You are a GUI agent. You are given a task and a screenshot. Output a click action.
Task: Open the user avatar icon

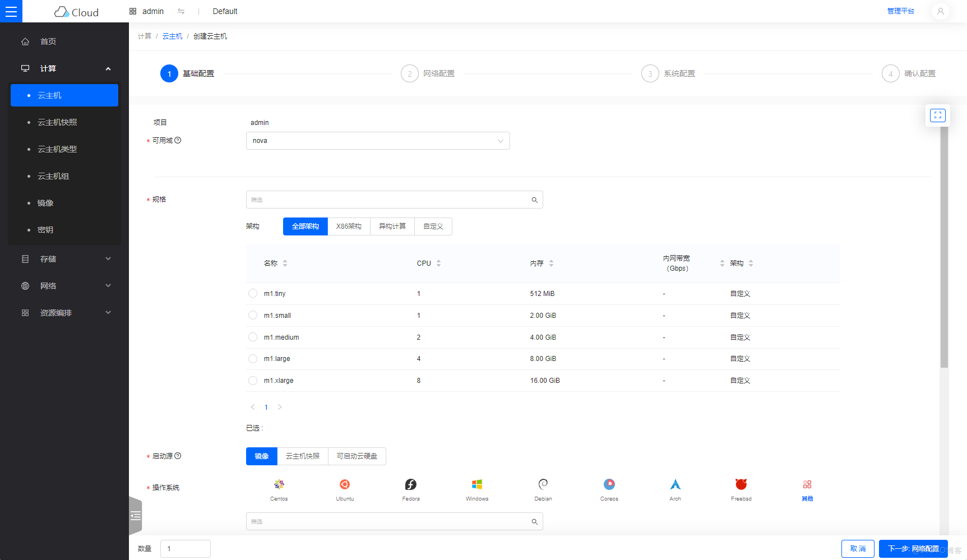[x=941, y=11]
